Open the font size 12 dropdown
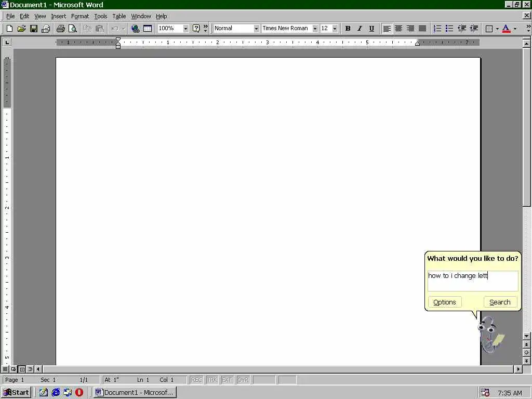The image size is (532, 399). 335,29
